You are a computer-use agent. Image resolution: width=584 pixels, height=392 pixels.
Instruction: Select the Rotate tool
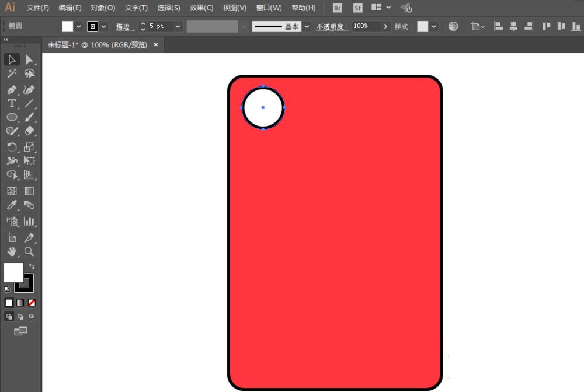pos(12,147)
